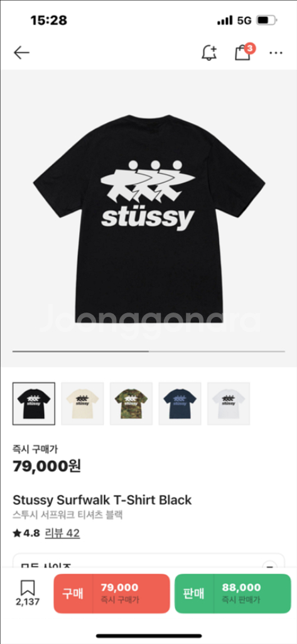Tap the back arrow icon

point(21,53)
